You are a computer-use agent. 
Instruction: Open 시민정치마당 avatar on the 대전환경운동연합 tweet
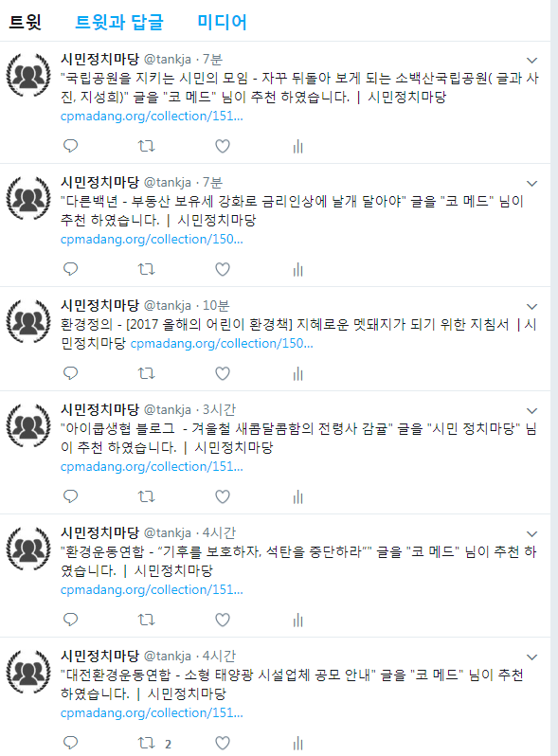[x=28, y=672]
